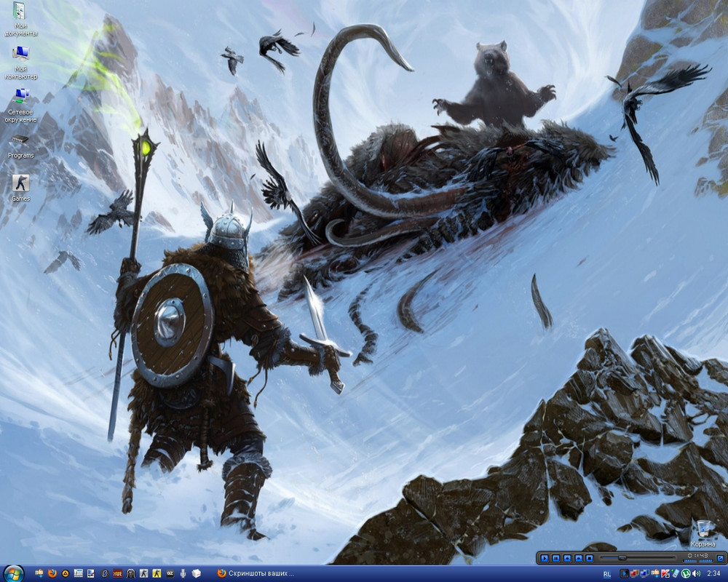Screen dimensions: 728x582
Task: Open Kaspersky from the tray icon
Action: pyautogui.click(x=665, y=574)
